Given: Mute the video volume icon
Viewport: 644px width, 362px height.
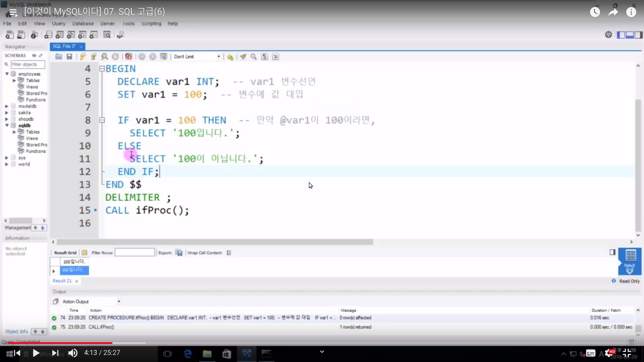Looking at the screenshot, I should coord(73,353).
